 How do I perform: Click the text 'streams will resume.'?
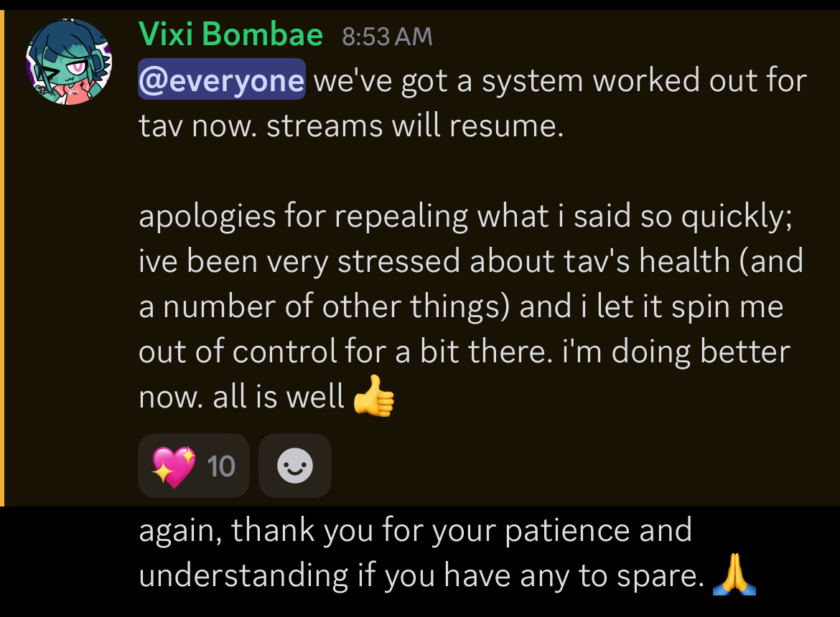(415, 126)
